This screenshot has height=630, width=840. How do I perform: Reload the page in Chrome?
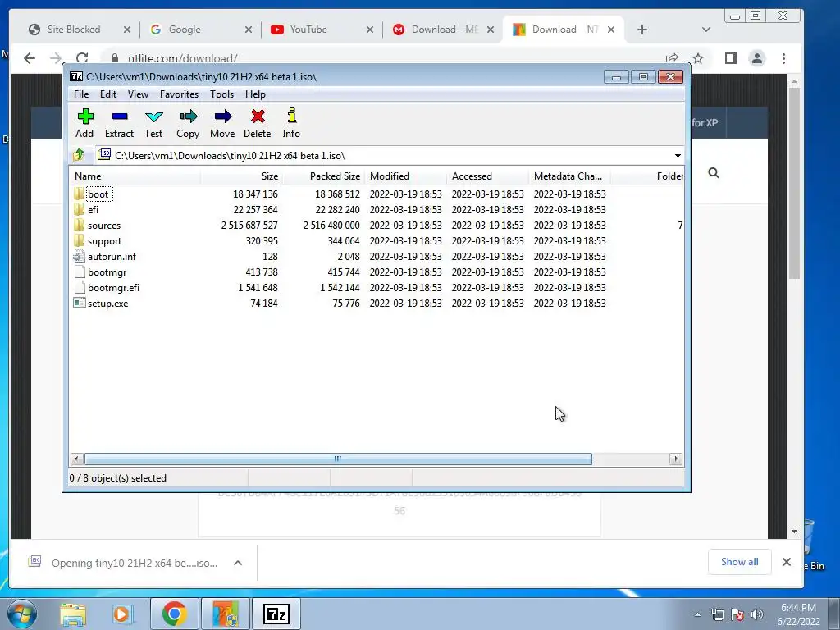click(x=82, y=58)
